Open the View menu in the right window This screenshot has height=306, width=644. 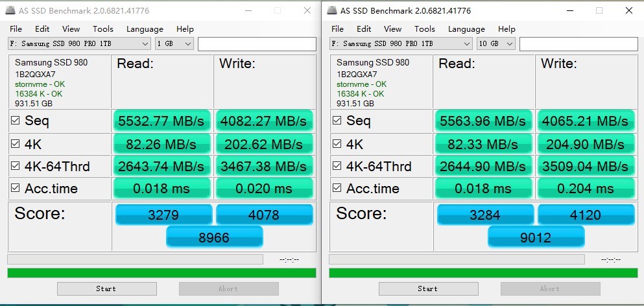click(392, 29)
